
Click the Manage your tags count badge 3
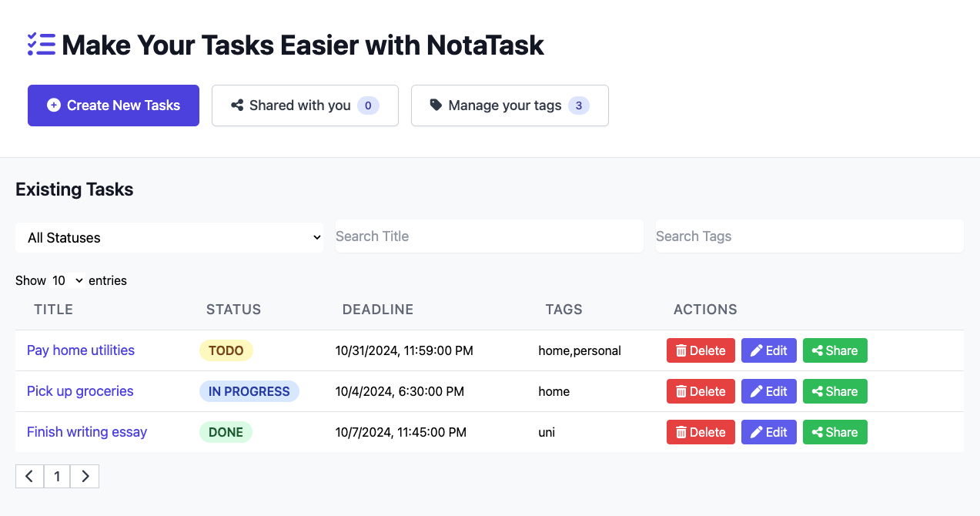[579, 106]
